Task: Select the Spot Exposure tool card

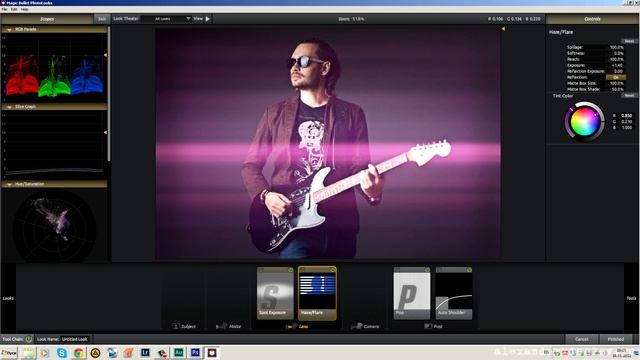Action: (275, 293)
